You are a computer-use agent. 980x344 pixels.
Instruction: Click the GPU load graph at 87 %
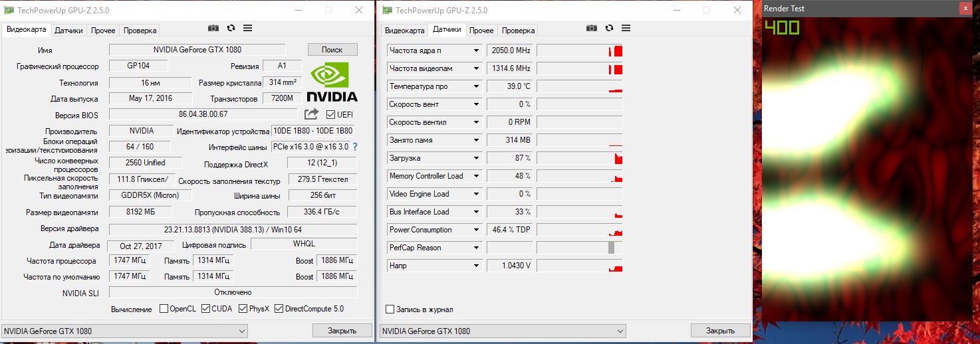pos(580,158)
